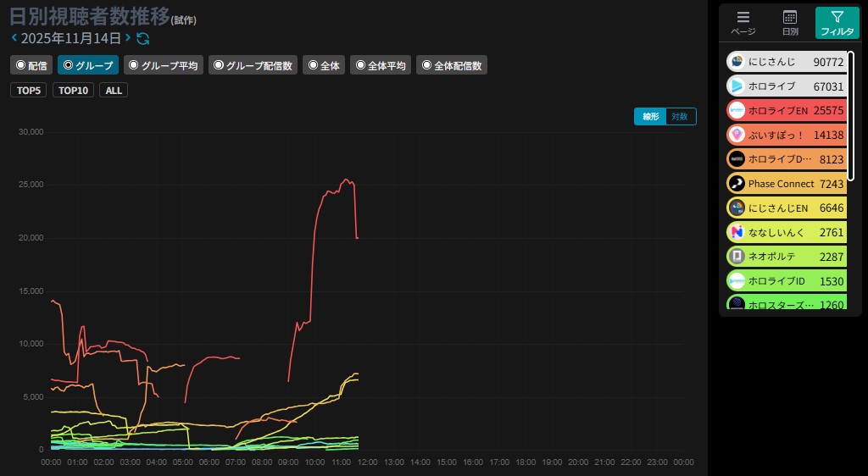Click the にじさんじEN logo icon
Image resolution: width=868 pixels, height=476 pixels.
pos(737,208)
